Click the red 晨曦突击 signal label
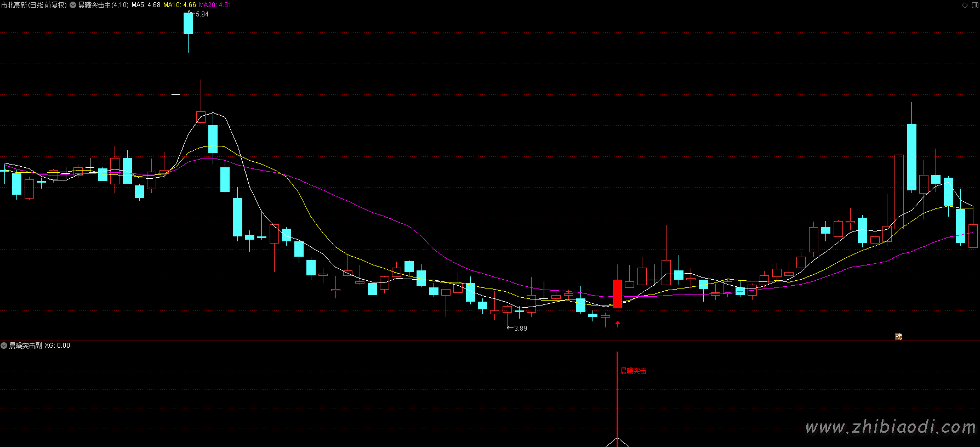980x447 pixels. (633, 371)
